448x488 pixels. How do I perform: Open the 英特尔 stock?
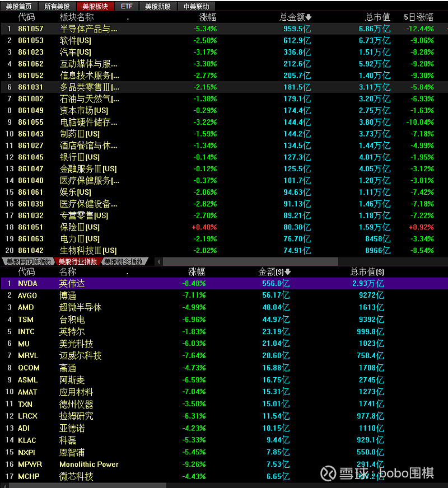click(72, 332)
